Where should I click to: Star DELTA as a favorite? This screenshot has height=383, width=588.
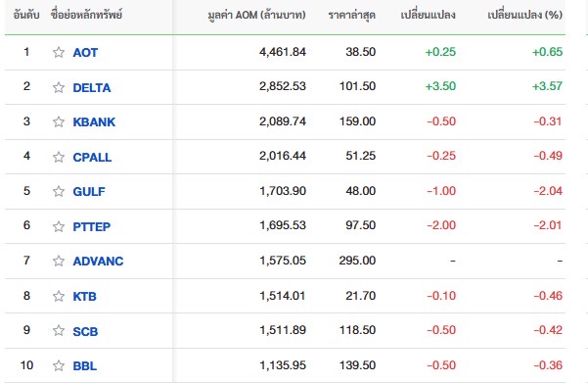coord(59,87)
